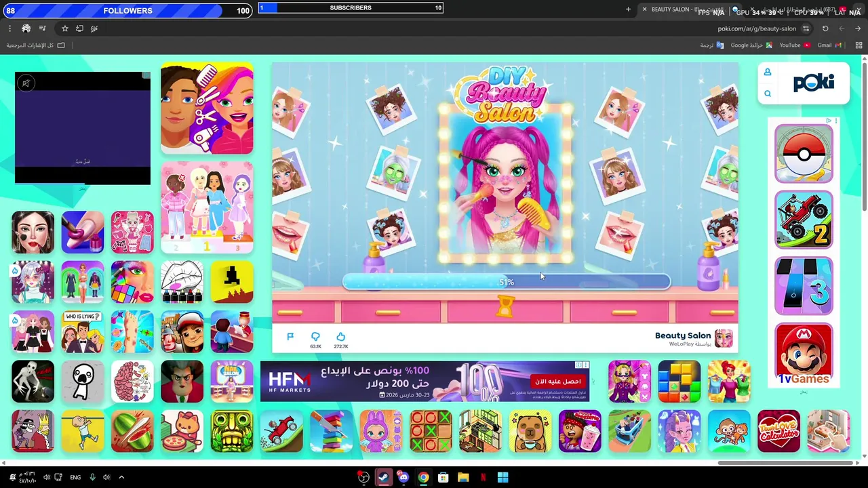Open File Explorer from the taskbar
The height and width of the screenshot is (488, 868).
(463, 477)
